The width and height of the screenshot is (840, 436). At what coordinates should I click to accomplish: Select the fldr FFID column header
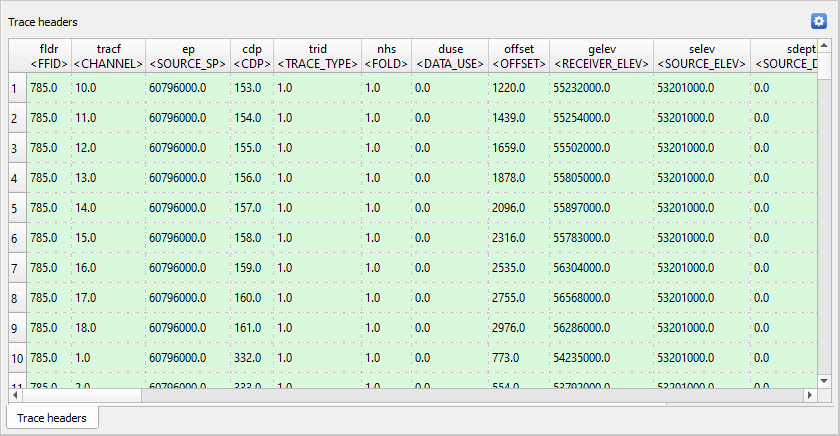48,56
